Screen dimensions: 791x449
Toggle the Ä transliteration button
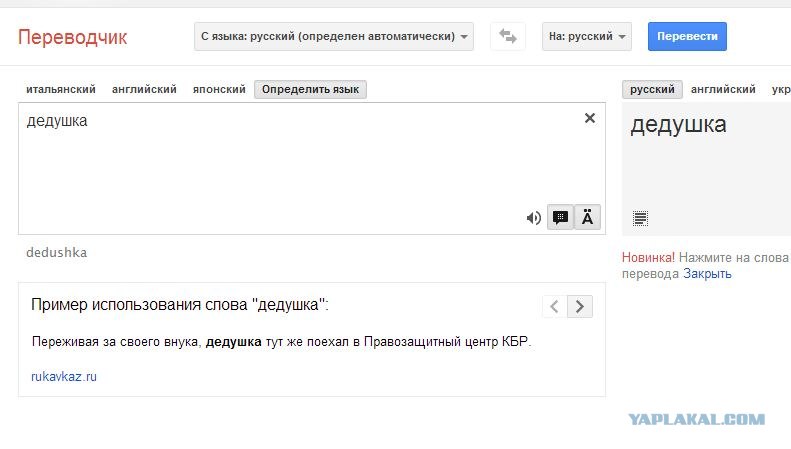[588, 218]
